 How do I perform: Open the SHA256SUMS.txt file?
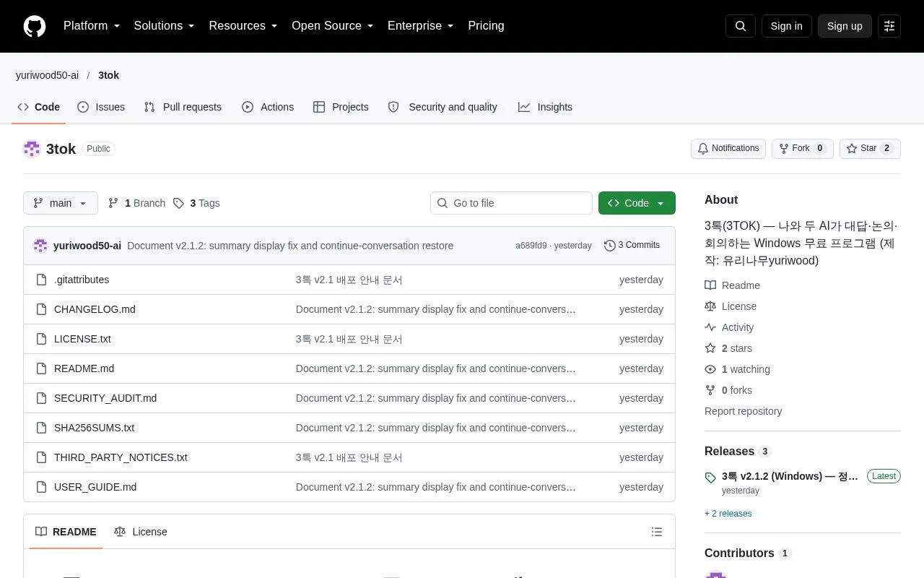(94, 428)
